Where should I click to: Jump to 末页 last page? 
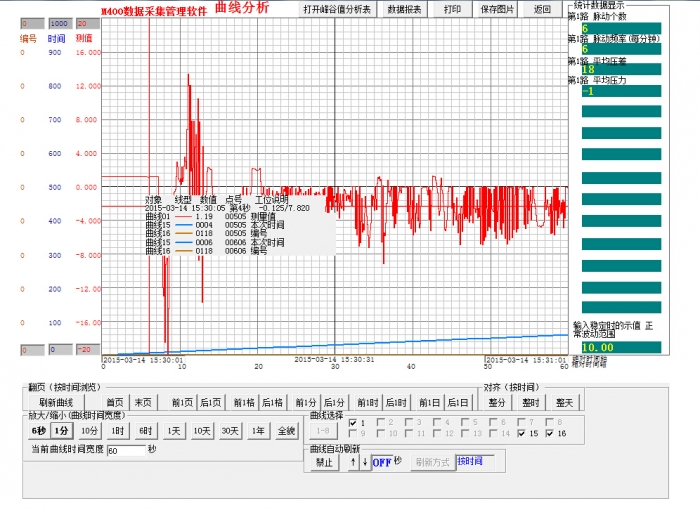pos(144,402)
